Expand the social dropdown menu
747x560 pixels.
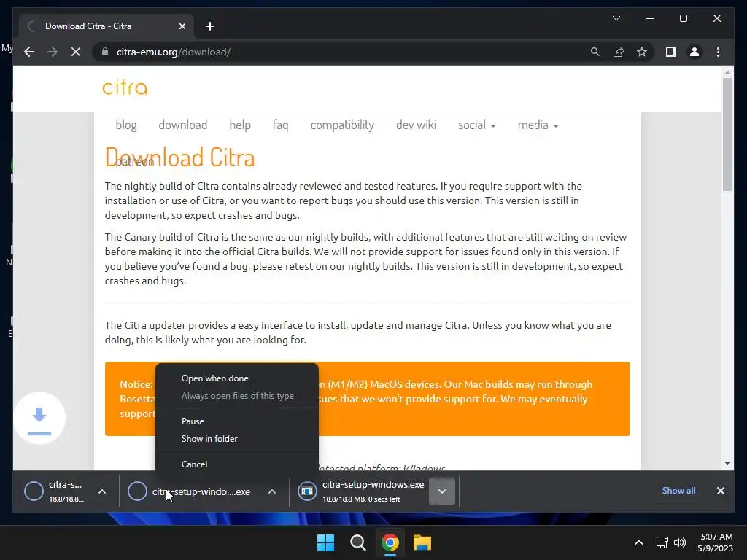tap(477, 125)
